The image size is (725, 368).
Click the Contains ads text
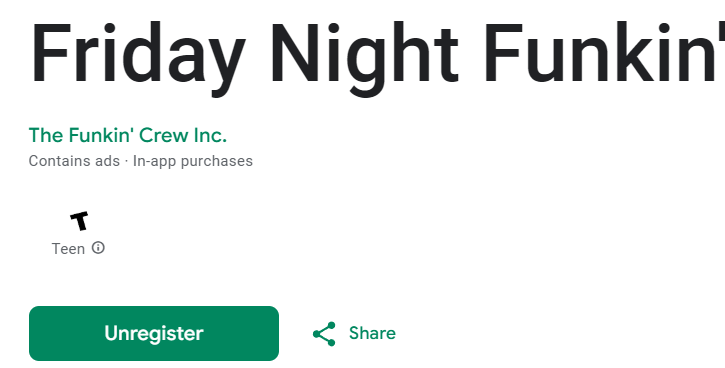(74, 161)
